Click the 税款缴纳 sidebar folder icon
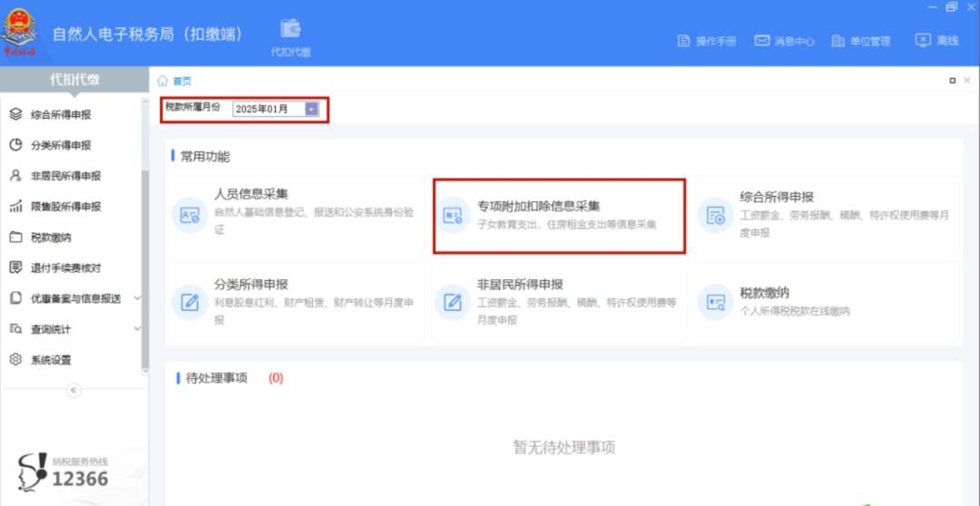980x506 pixels. 16,237
